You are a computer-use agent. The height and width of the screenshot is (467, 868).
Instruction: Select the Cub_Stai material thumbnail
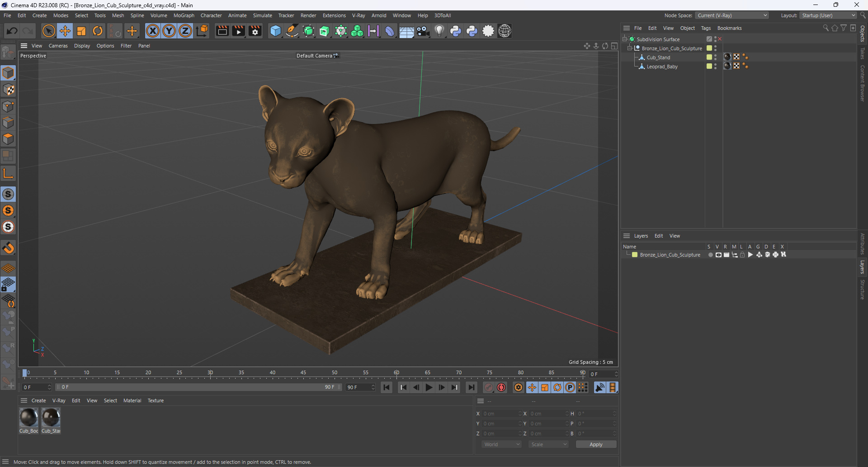pyautogui.click(x=51, y=417)
